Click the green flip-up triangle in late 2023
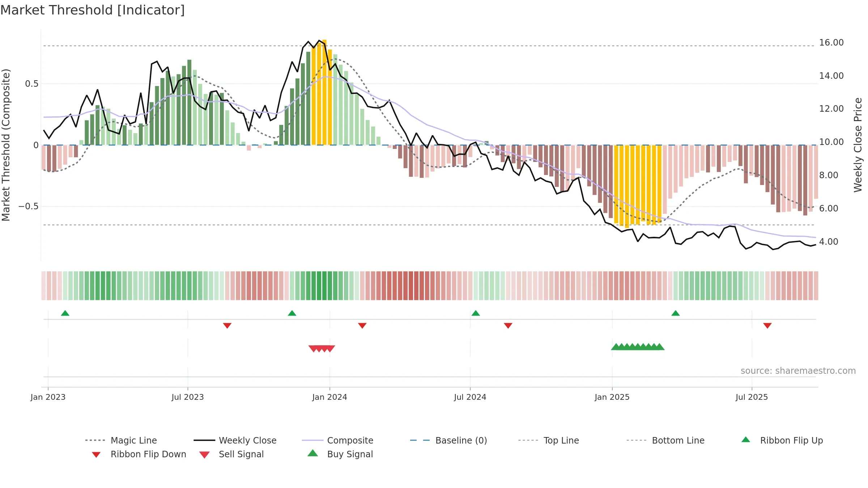This screenshot has width=868, height=488. tap(292, 313)
